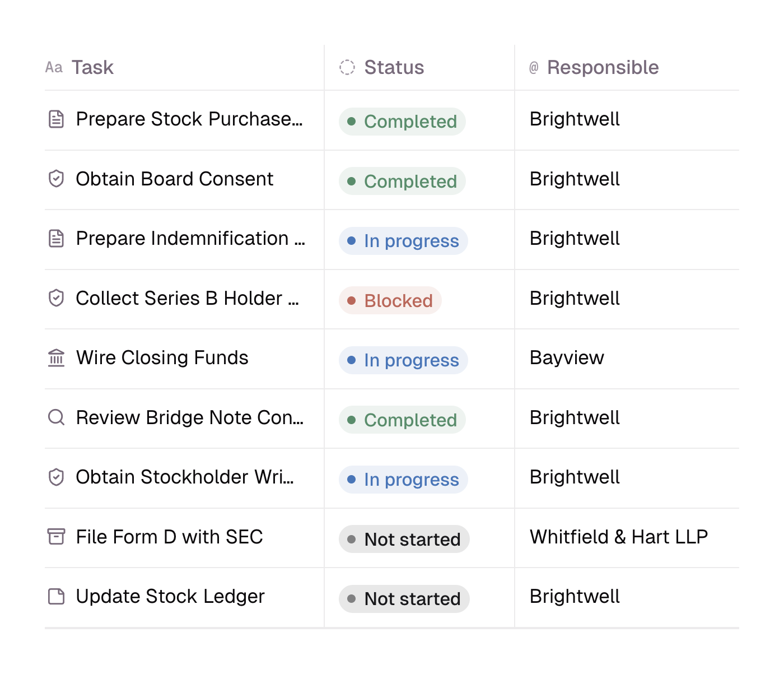Open the Task column header
This screenshot has width=784, height=674.
(93, 68)
